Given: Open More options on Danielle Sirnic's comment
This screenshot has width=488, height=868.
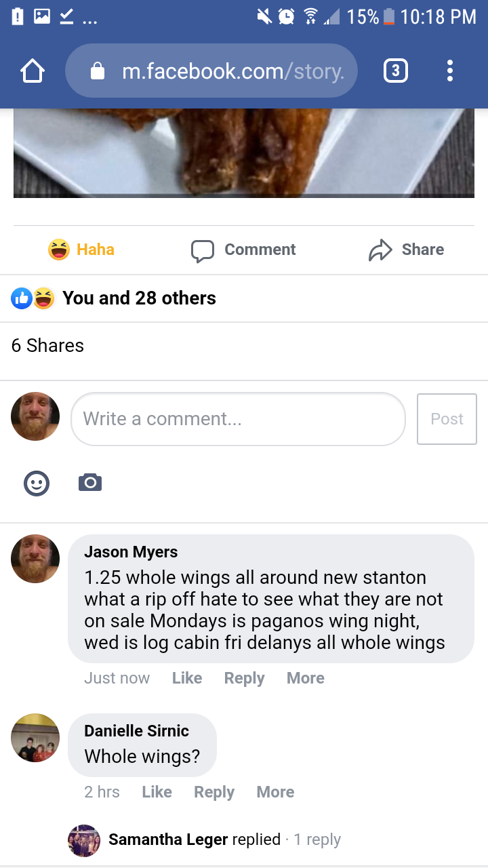Looking at the screenshot, I should coord(275,792).
